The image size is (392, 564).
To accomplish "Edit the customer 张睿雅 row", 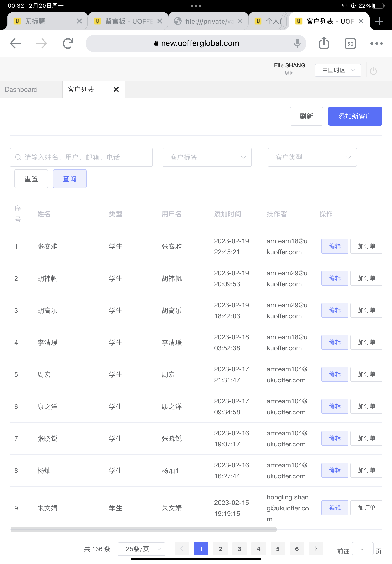I will 335,246.
